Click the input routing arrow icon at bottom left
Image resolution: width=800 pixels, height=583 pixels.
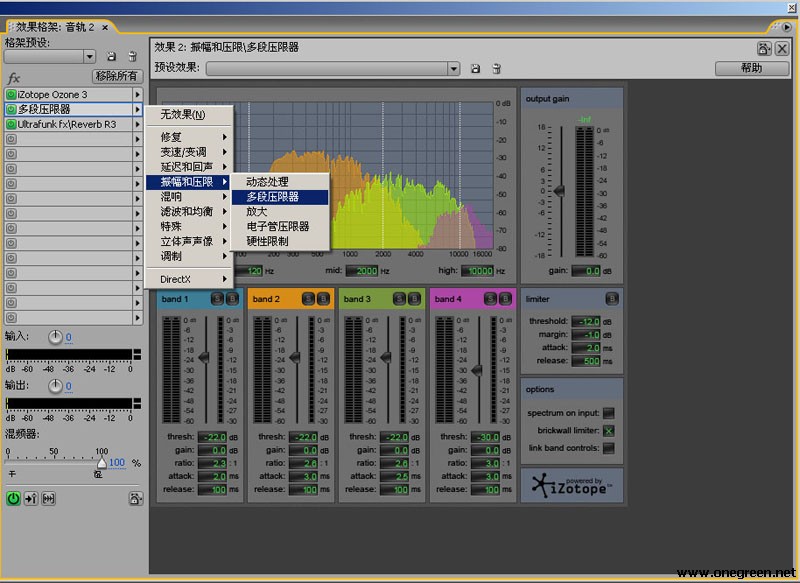click(29, 498)
